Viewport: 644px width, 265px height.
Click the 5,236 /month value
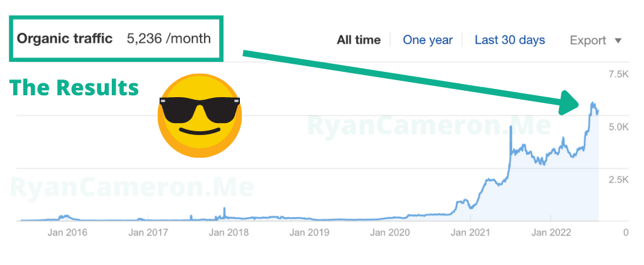pos(169,38)
